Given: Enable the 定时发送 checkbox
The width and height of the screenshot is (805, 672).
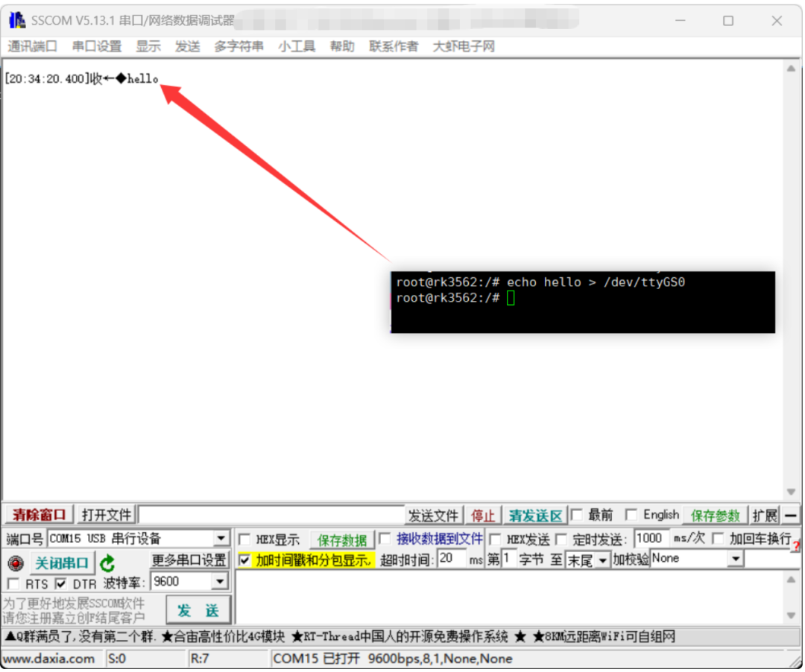Looking at the screenshot, I should tap(562, 539).
